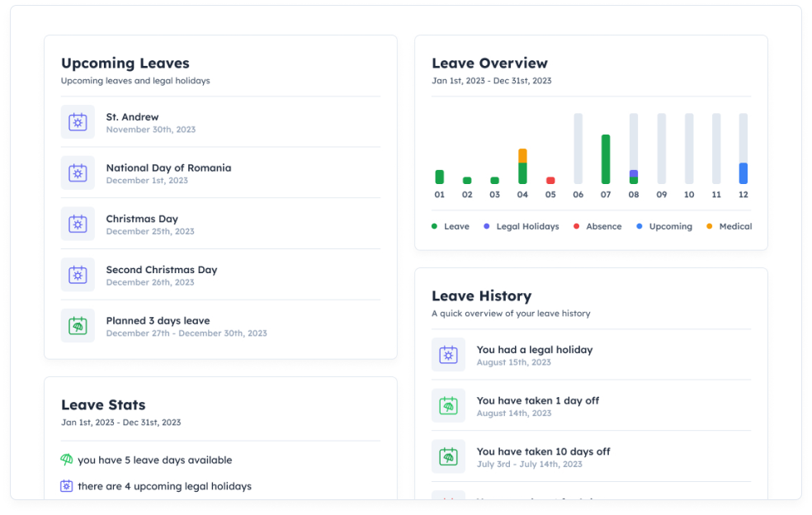Click the Second Christmas Day calendar icon
The image size is (812, 515).
coord(78,275)
